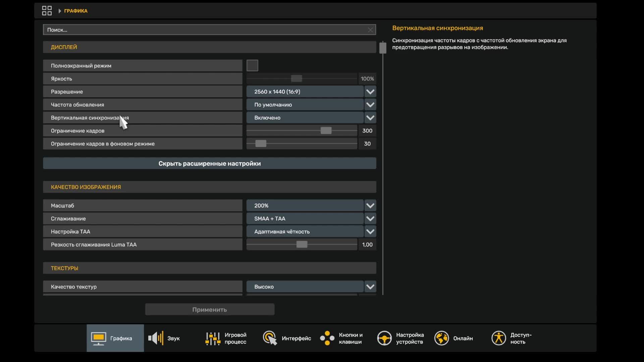Select the Настройка TAA setting label
The height and width of the screenshot is (362, 644).
70,232
